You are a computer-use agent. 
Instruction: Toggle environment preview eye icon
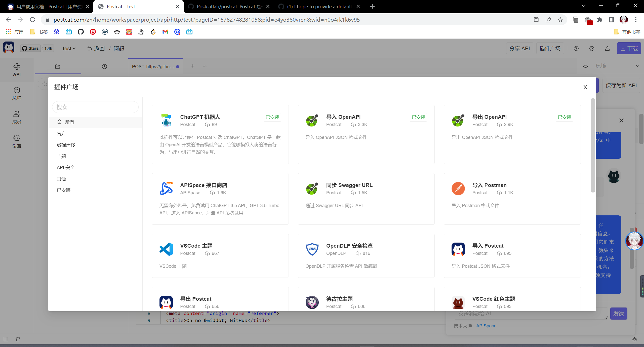click(585, 66)
